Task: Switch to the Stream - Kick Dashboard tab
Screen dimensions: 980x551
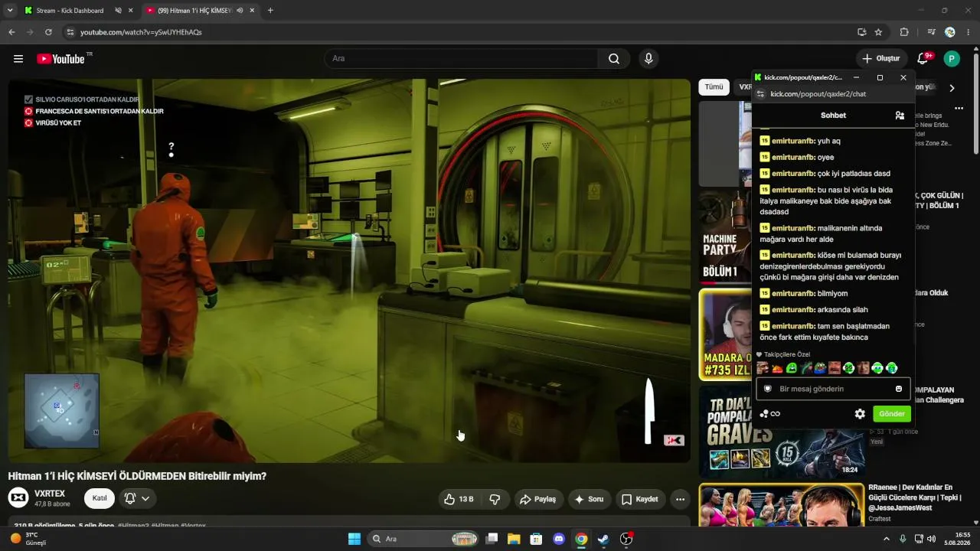Action: click(x=71, y=11)
